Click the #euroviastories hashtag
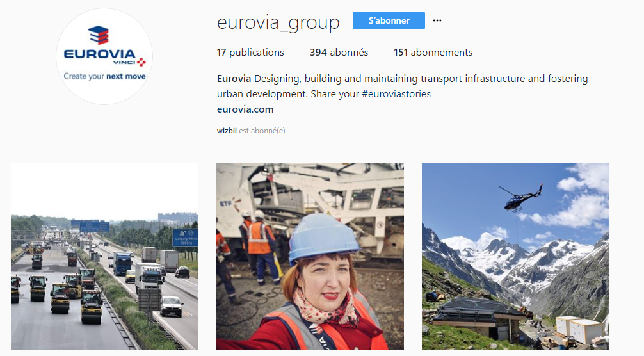This screenshot has height=356, width=644. tap(396, 94)
